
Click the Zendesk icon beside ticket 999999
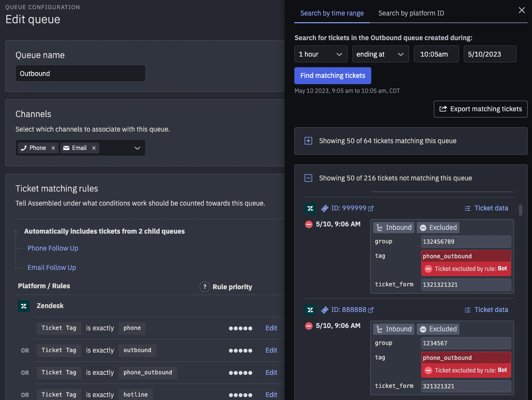[x=310, y=208]
